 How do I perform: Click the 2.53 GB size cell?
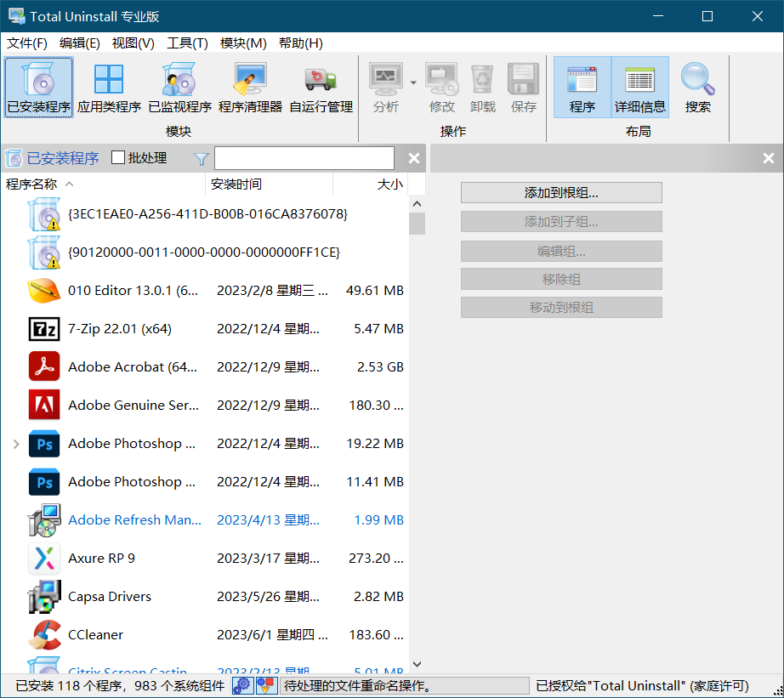[380, 367]
